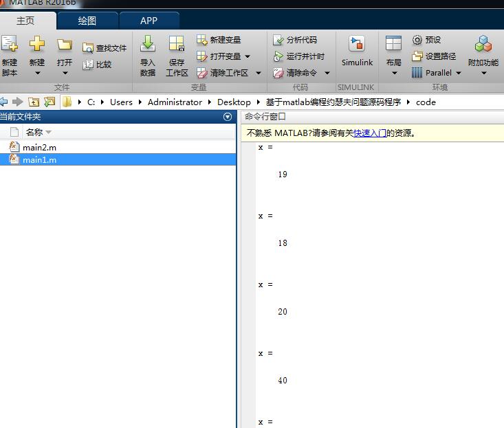
Task: Click the up one folder icon
Action: (x=34, y=102)
